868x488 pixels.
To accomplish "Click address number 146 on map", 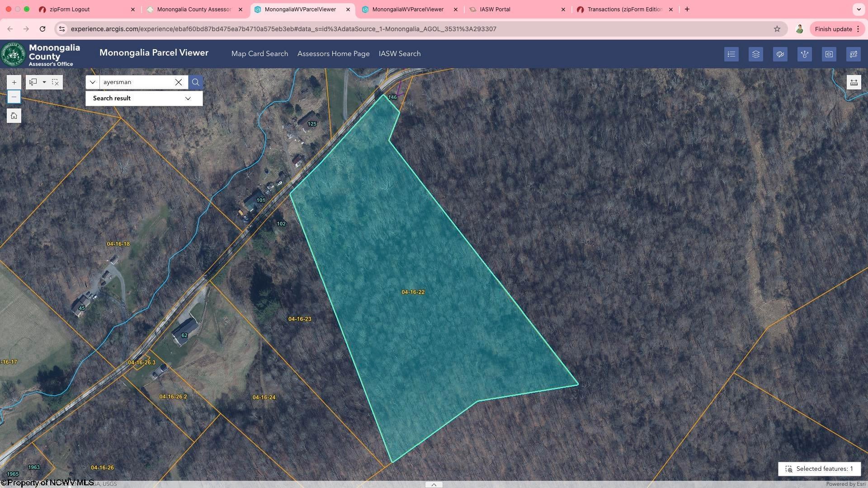I will (x=392, y=97).
